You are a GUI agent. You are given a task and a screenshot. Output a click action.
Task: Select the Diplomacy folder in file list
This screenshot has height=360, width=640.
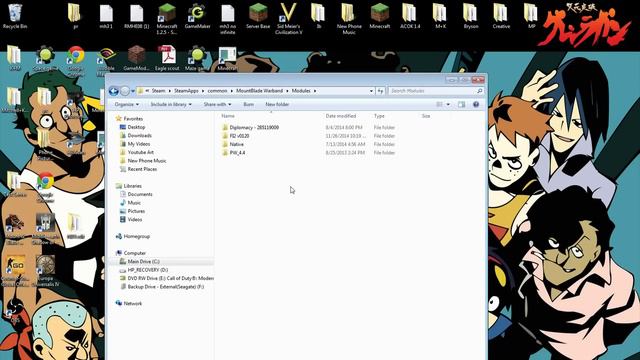[250, 127]
